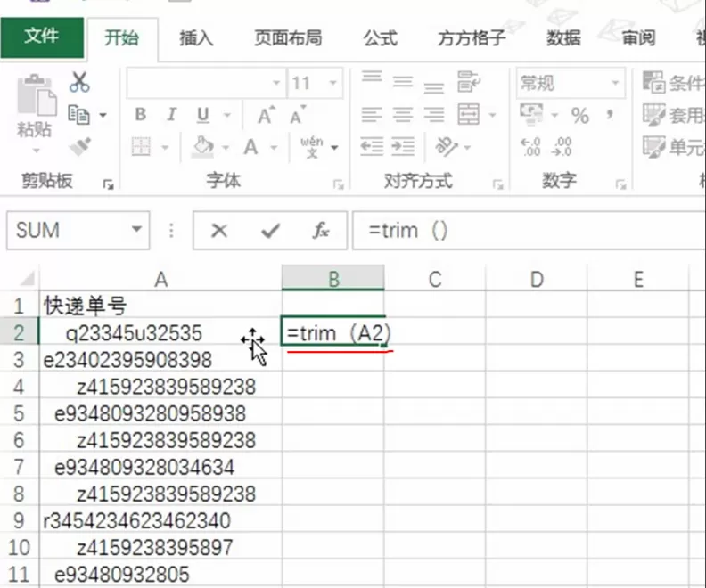Click the Format Painter brush icon
706x588 pixels.
[x=80, y=147]
